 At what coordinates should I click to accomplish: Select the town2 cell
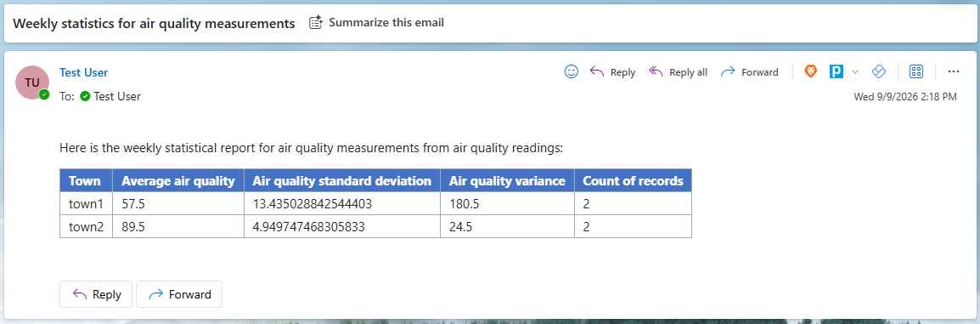pyautogui.click(x=86, y=226)
